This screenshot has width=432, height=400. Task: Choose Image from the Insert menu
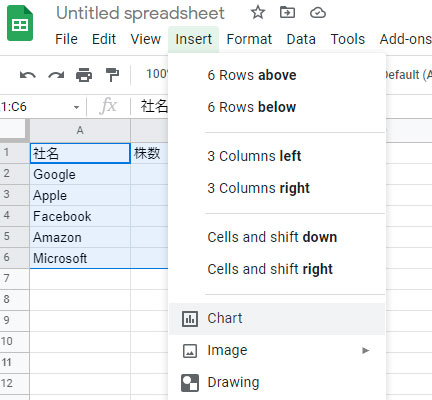(277, 351)
